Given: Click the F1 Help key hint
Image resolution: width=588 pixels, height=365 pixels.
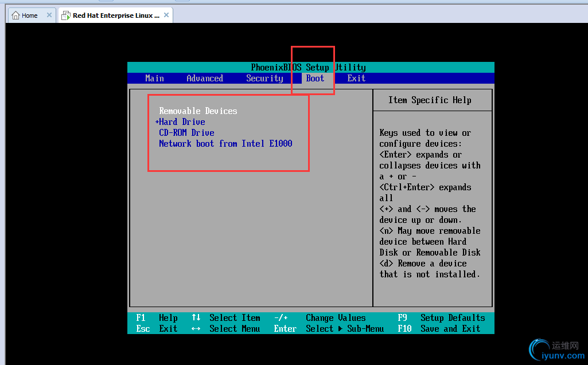Looking at the screenshot, I should [157, 318].
